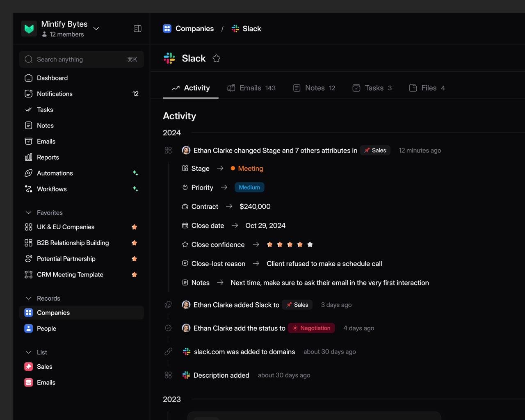Star Slack as a favorite
The image size is (525, 420).
pyautogui.click(x=217, y=58)
